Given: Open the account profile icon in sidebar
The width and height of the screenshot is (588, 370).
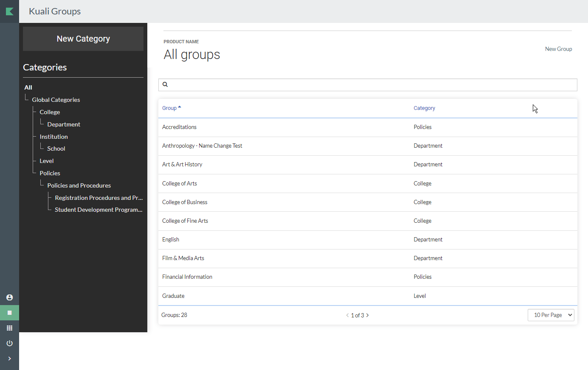Looking at the screenshot, I should pyautogui.click(x=9, y=297).
